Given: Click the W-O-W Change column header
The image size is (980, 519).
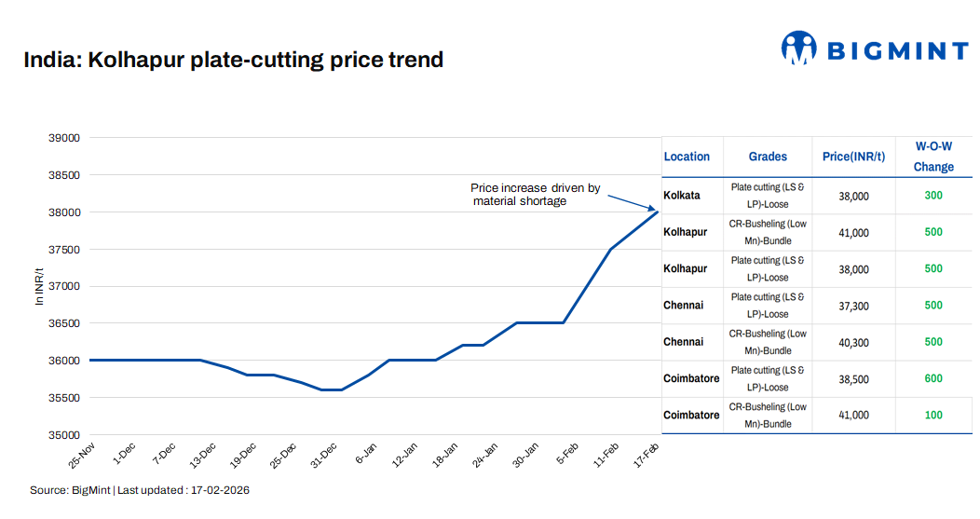Looking at the screenshot, I should pos(933,157).
